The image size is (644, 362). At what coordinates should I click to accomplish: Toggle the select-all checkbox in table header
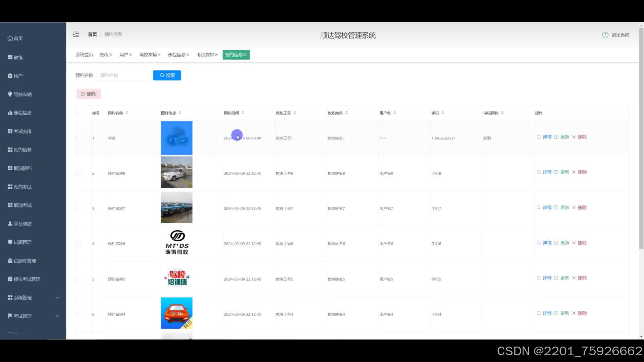coord(78,113)
